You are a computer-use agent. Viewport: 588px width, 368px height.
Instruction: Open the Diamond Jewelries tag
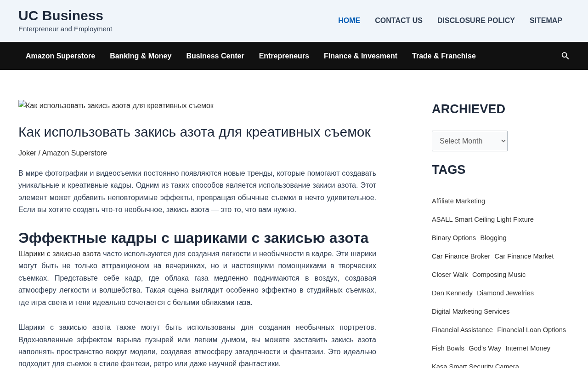click(505, 293)
